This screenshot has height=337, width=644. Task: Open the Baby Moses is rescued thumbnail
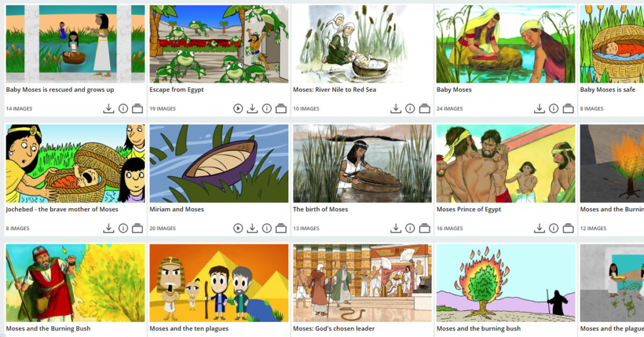click(75, 44)
